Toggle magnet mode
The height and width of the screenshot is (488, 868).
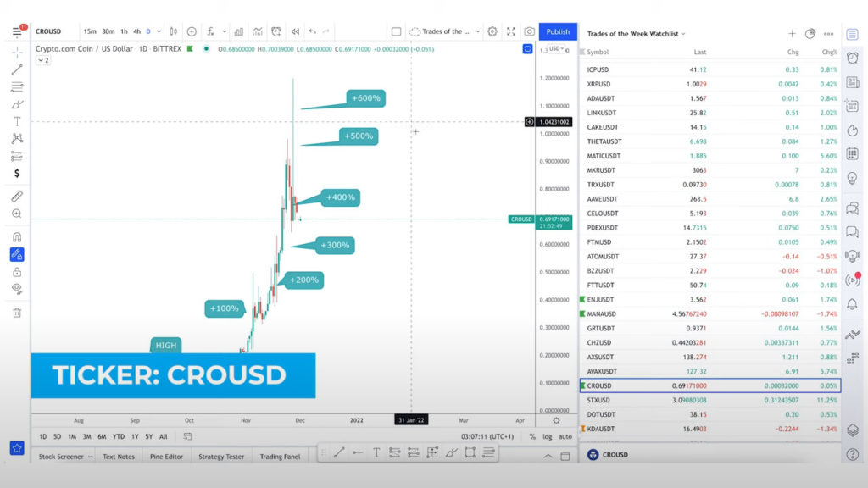pos(17,237)
